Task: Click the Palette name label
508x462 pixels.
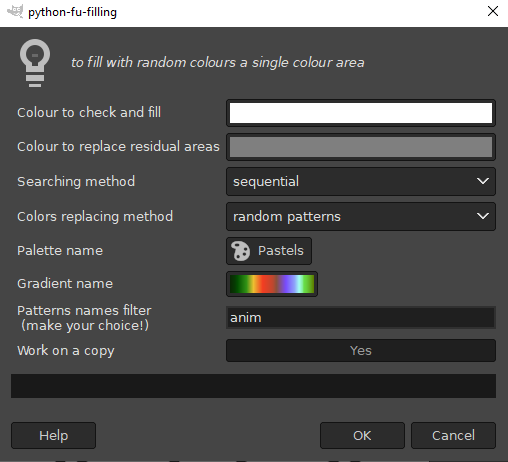Action: [x=60, y=251]
